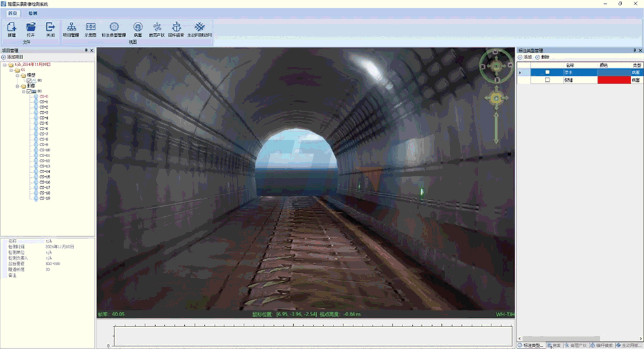Screen dimensions: 644x349
Task: Click the 关闭 (Close project) ribbon icon
Action: coord(50,28)
